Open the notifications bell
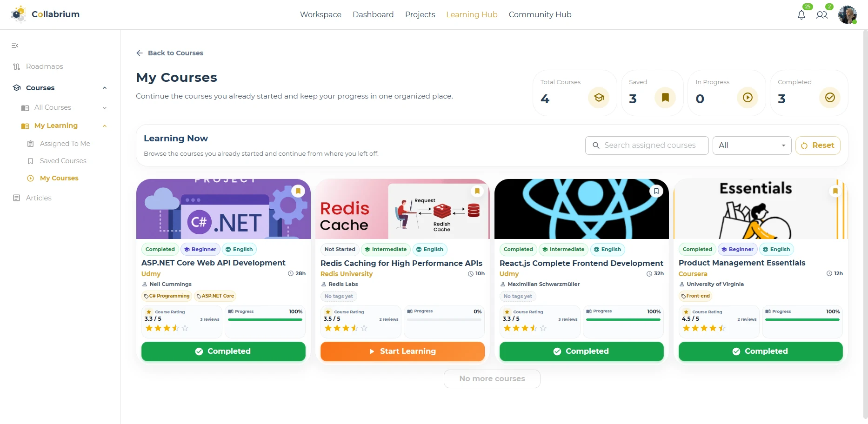This screenshot has width=868, height=424. 801,15
